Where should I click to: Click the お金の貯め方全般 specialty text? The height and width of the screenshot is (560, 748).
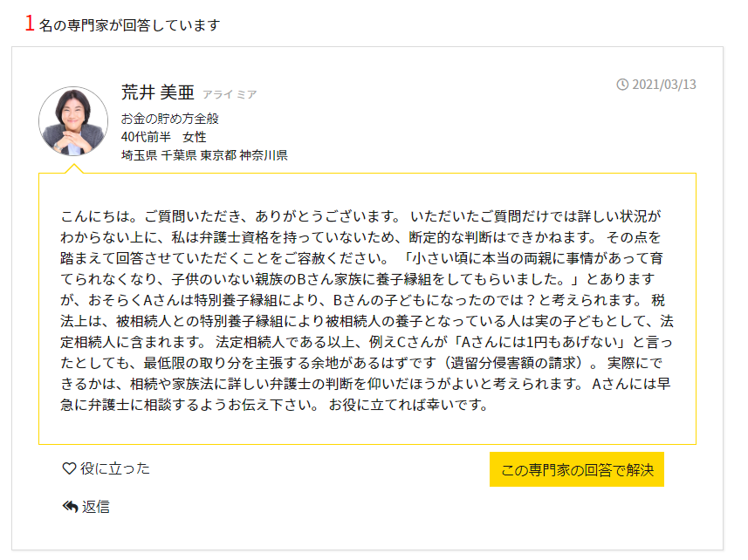[170, 119]
